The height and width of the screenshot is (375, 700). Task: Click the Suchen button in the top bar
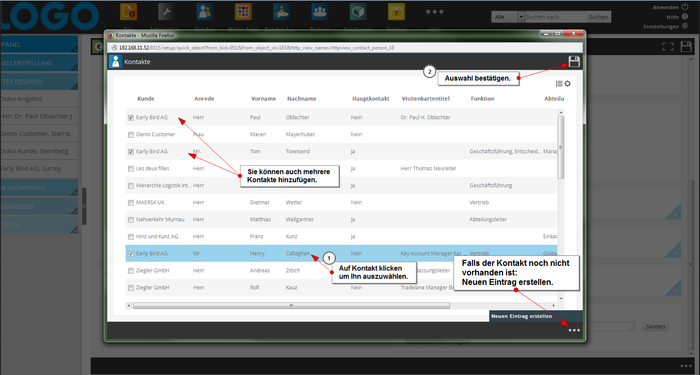tap(598, 17)
